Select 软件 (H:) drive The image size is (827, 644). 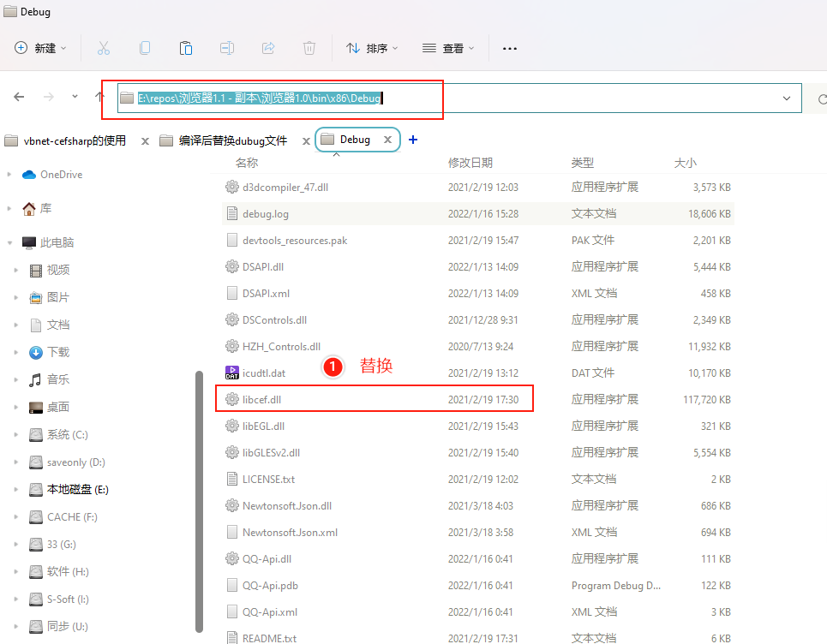[x=59, y=572]
